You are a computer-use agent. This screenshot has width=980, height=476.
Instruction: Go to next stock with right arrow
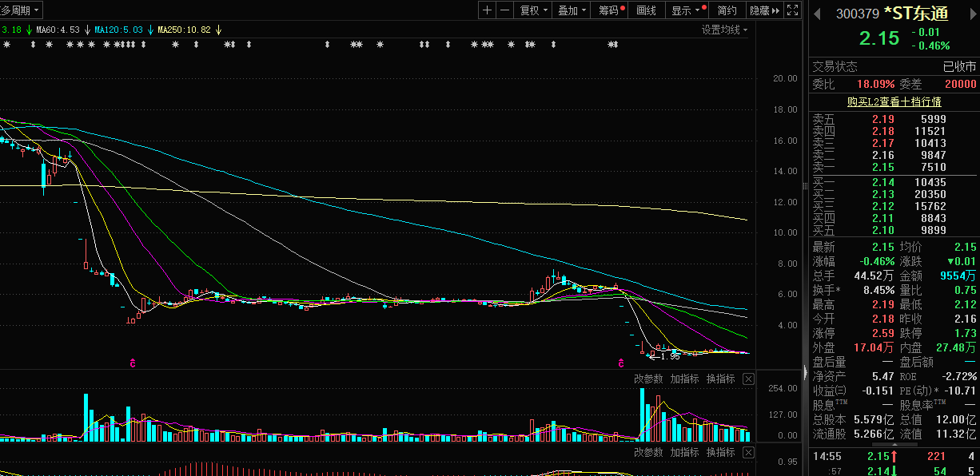point(974,13)
